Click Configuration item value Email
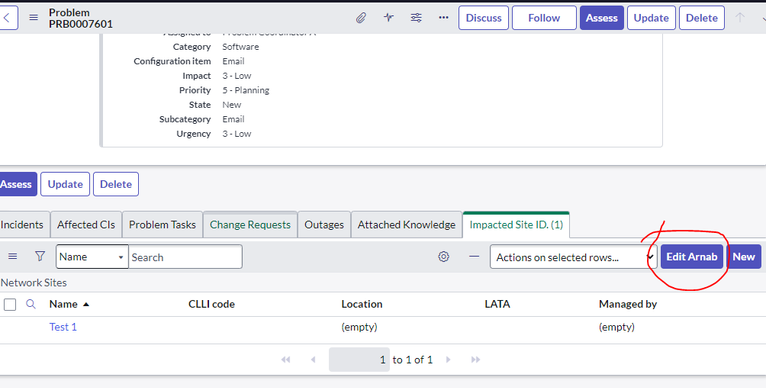The width and height of the screenshot is (766, 388). tap(233, 61)
